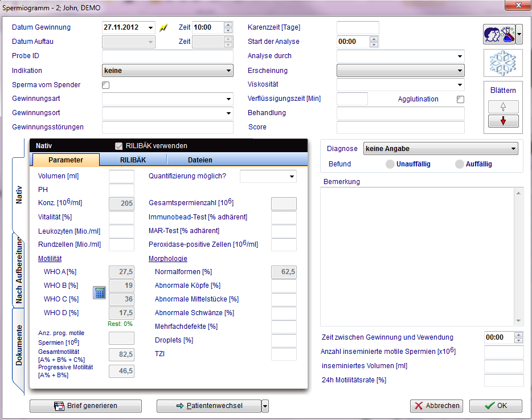Select the Auffällig radio button
The height and width of the screenshot is (420, 532).
click(x=460, y=164)
